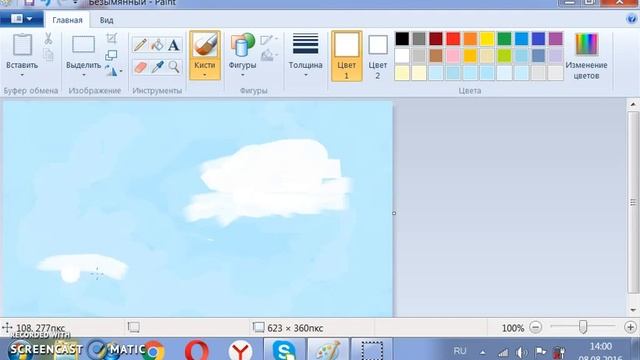Click the Copy icon below scissors
The image size is (640, 360).
click(x=48, y=55)
